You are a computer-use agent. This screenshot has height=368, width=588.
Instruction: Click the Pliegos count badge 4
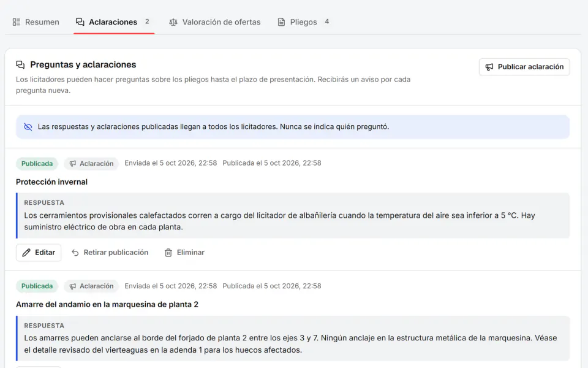[327, 22]
